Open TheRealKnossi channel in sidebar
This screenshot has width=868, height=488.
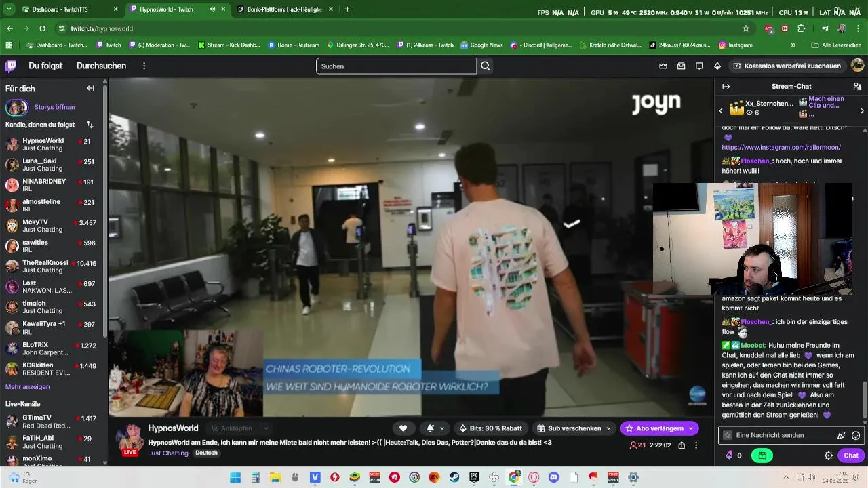52,266
